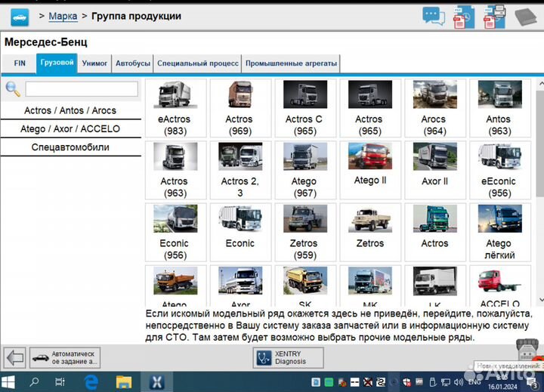The height and width of the screenshot is (392, 544).
Task: Click the Автоматическое задание car button
Action: pos(65,358)
